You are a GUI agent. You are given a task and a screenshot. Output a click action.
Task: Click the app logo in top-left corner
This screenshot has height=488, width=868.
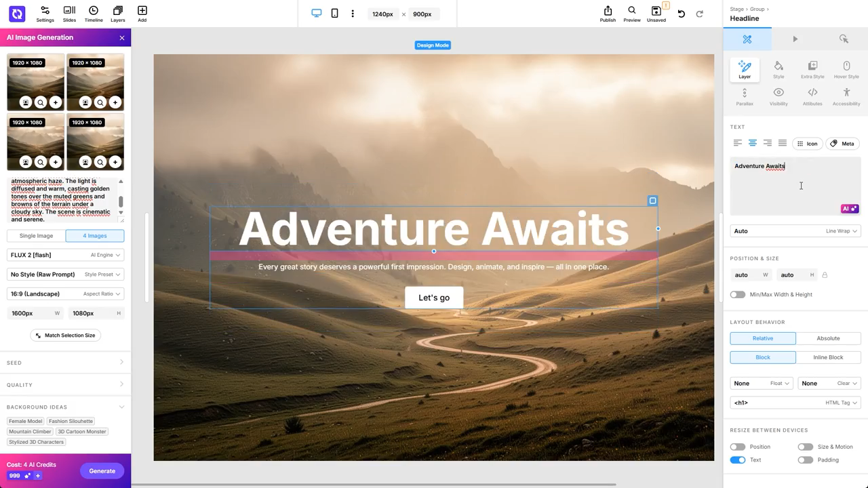[x=17, y=14]
